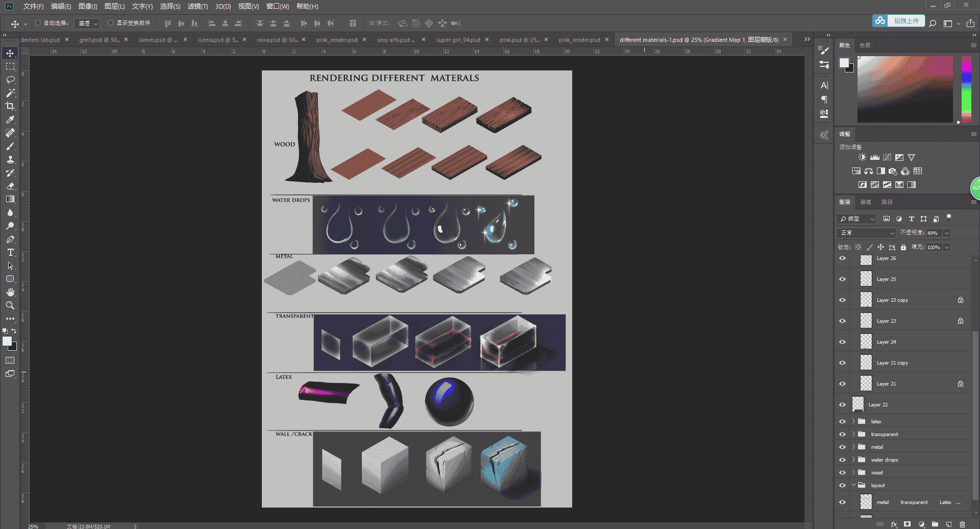Switch to the nova.psd document tab

click(277, 40)
